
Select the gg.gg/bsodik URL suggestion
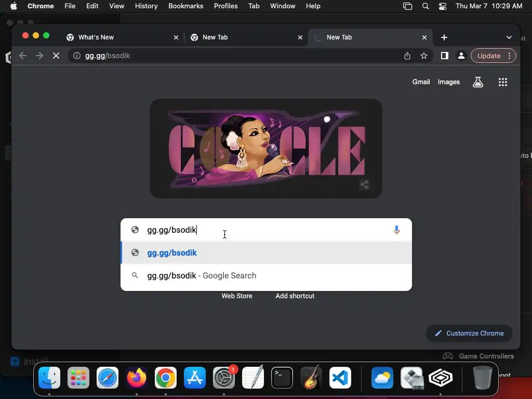coord(267,253)
